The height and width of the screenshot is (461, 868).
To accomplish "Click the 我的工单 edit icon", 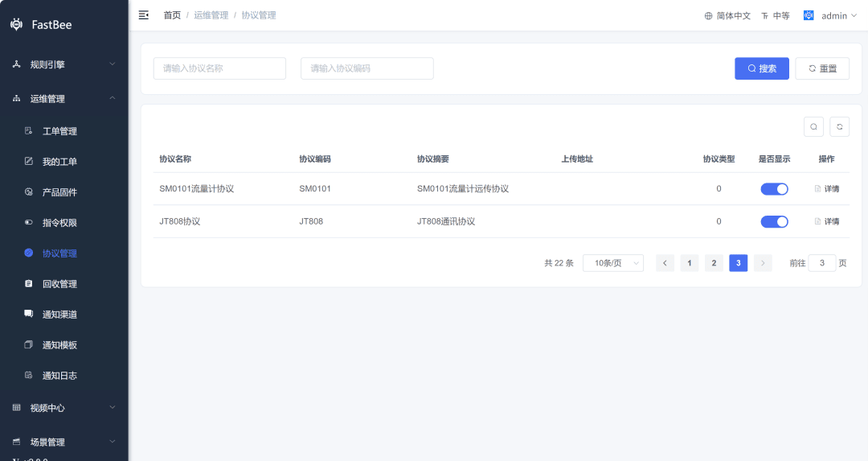I will tap(29, 161).
